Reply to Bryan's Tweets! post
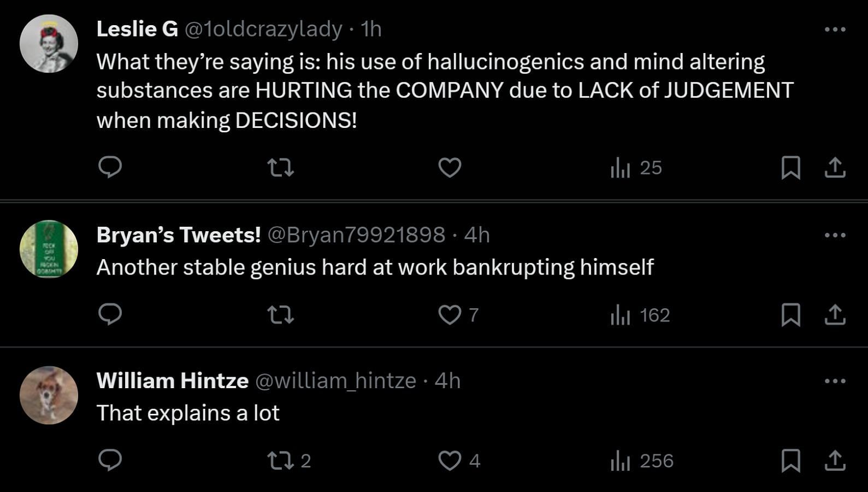The height and width of the screenshot is (492, 868). (x=110, y=314)
